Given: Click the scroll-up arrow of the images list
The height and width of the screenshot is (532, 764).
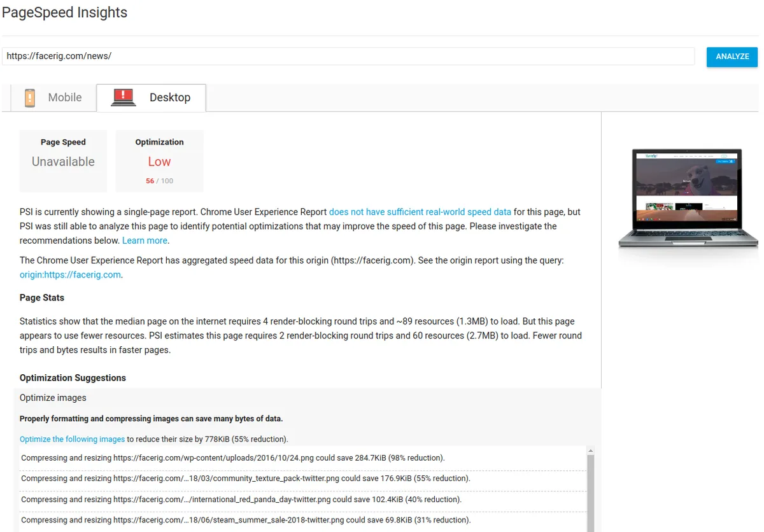Looking at the screenshot, I should [x=590, y=451].
